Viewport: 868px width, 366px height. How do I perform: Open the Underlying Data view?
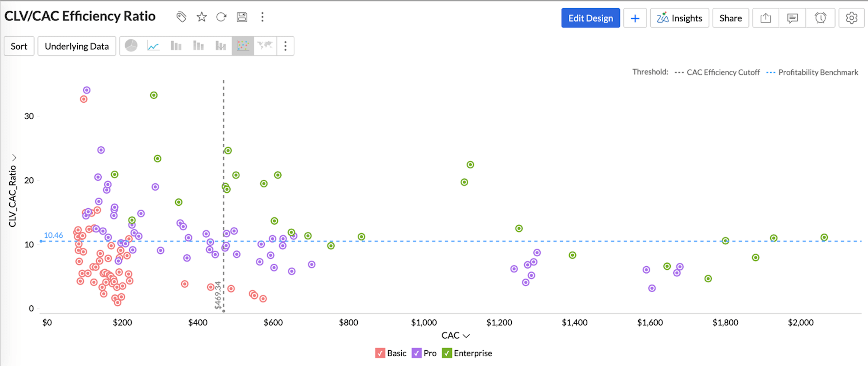pyautogui.click(x=76, y=46)
